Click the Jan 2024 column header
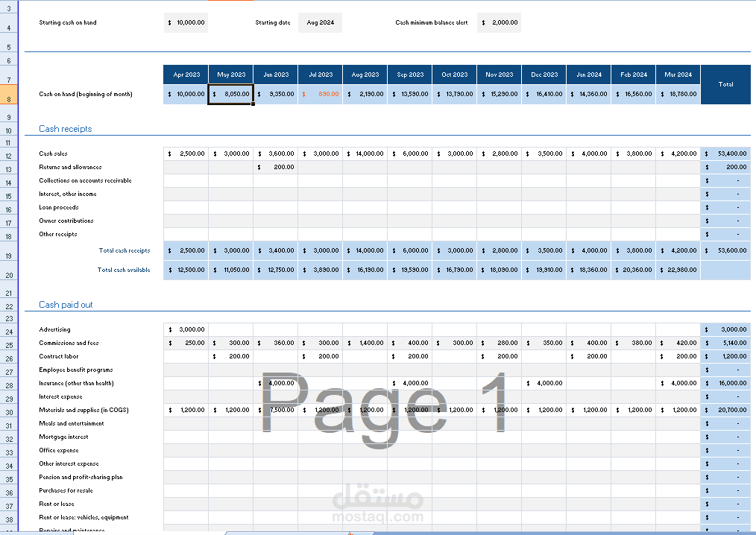The image size is (756, 535). (x=589, y=75)
